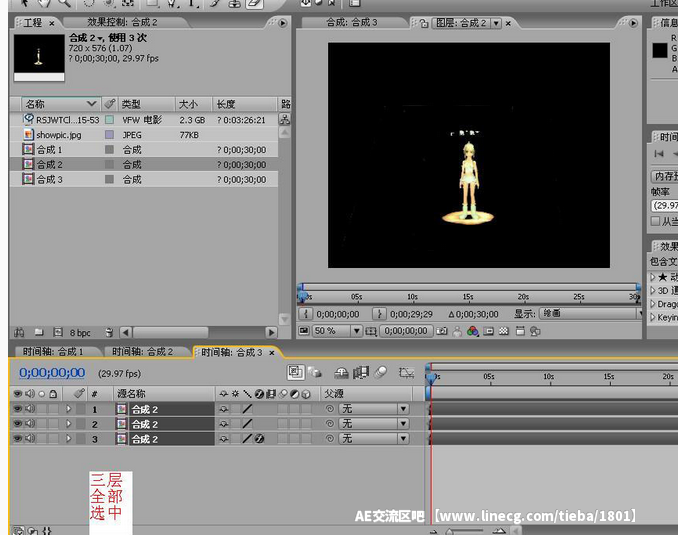Toggle the frame blending timeline icon

[361, 372]
